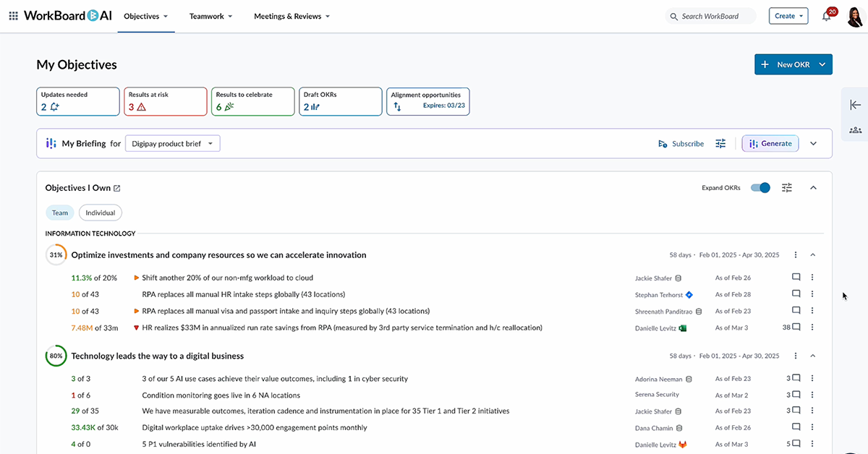Viewport: 868px width, 454px height.
Task: Expand the Generate button dropdown arrow
Action: [x=813, y=143]
